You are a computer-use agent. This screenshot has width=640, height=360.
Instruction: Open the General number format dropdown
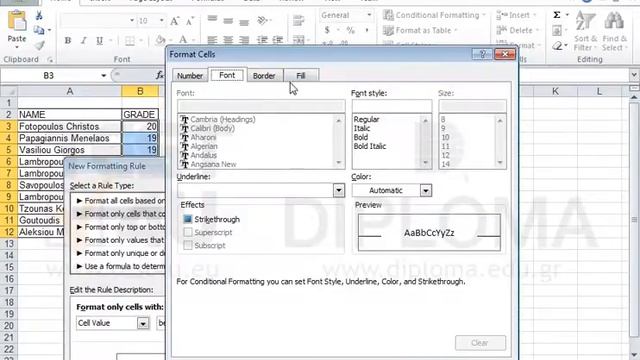pyautogui.click(x=369, y=15)
